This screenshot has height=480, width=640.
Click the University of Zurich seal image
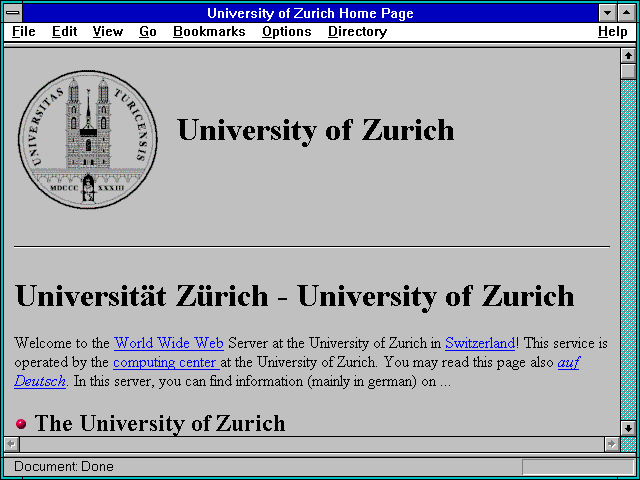88,140
